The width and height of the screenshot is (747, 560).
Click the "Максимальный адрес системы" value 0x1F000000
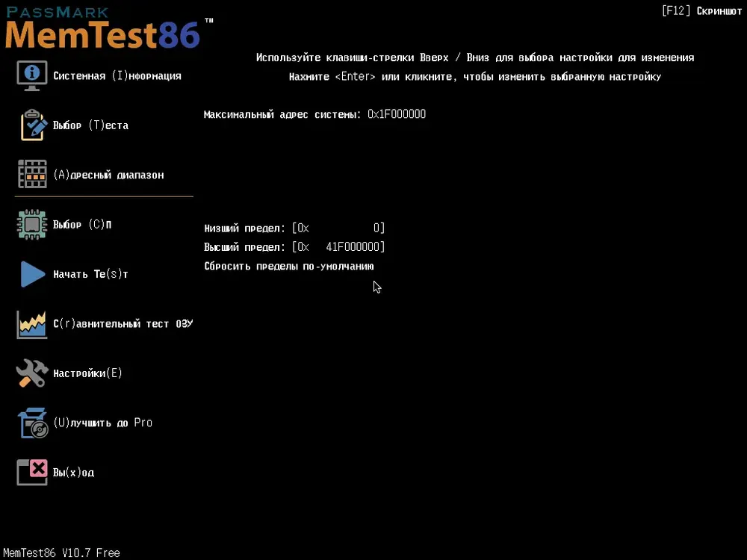[397, 114]
